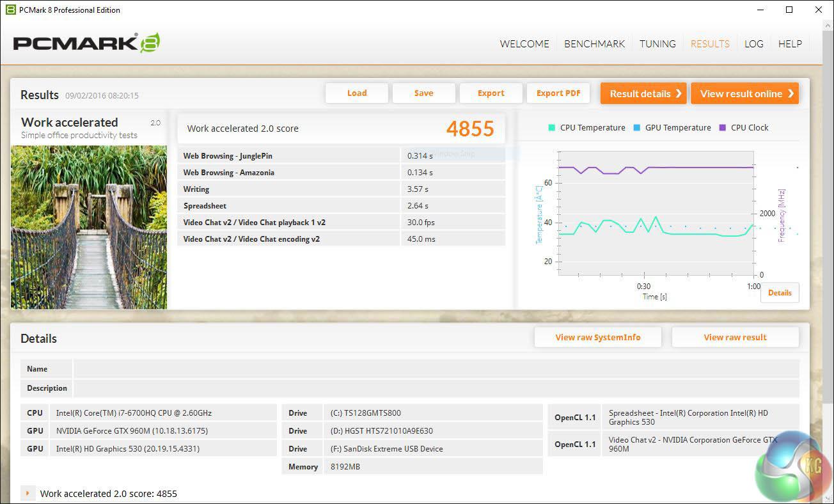Open the TUNING tab
This screenshot has height=504, width=834.
click(x=657, y=44)
